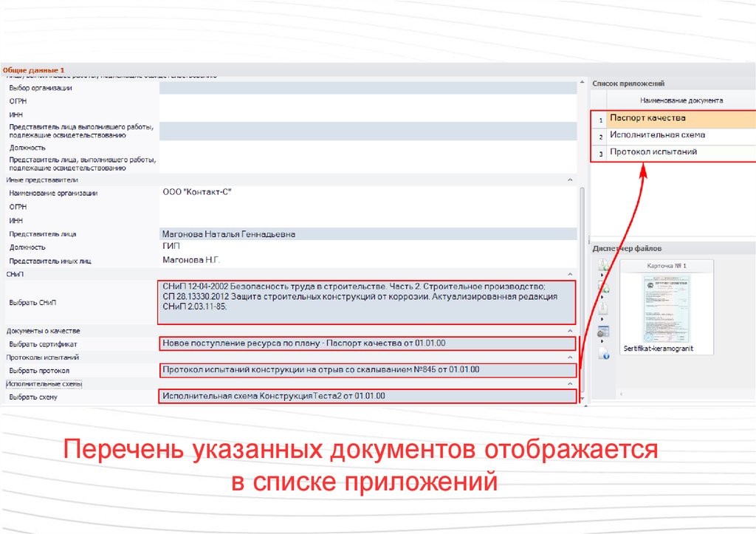Click the second add document icon with green plus

coord(603,289)
